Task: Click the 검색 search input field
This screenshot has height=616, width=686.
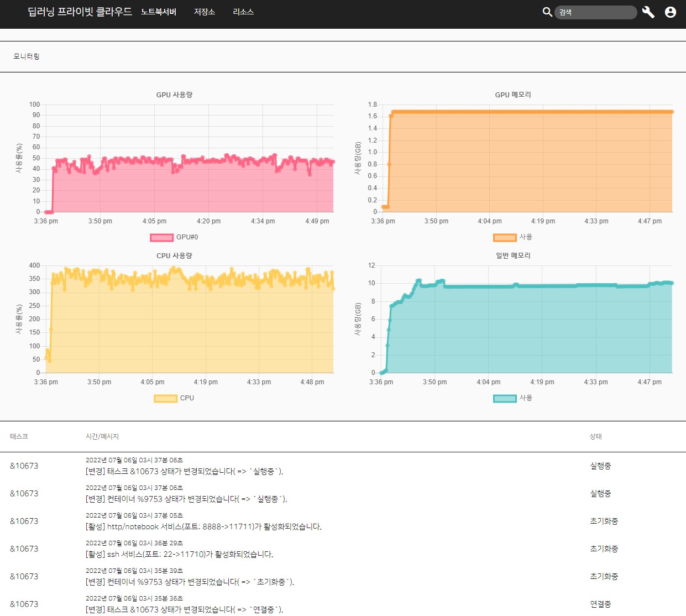Action: click(x=596, y=12)
